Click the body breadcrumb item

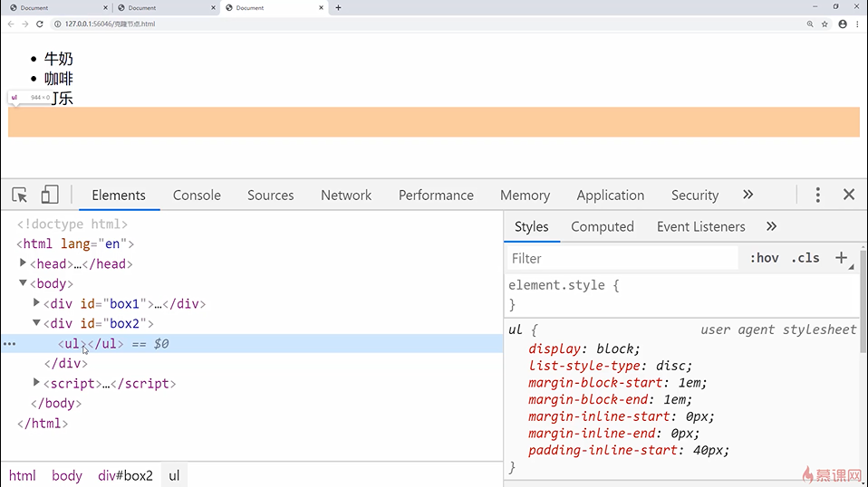click(x=67, y=475)
